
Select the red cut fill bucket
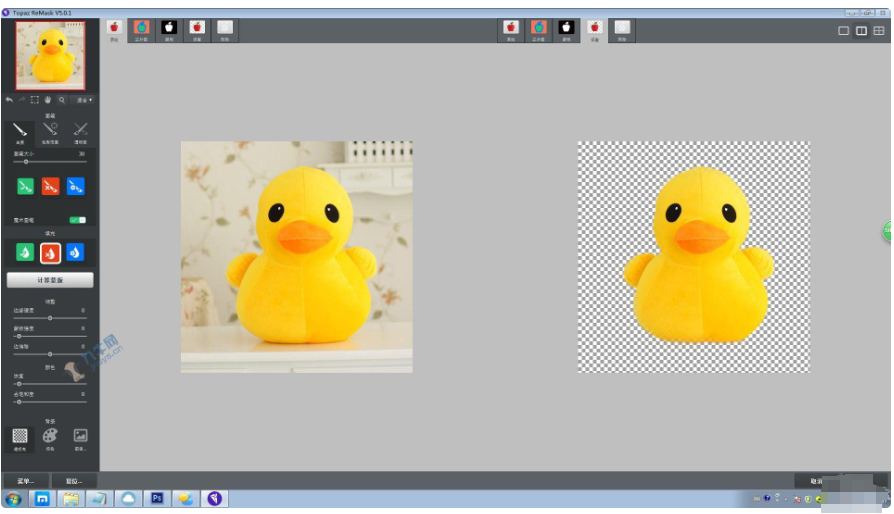click(x=50, y=252)
